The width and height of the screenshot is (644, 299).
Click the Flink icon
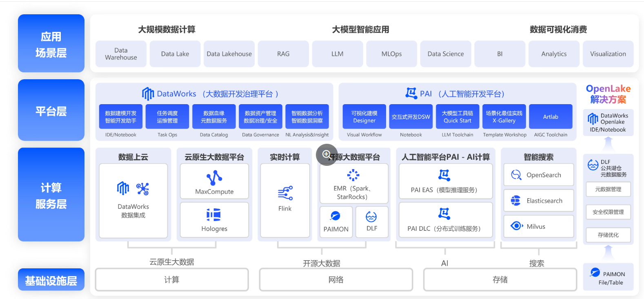pyautogui.click(x=285, y=193)
